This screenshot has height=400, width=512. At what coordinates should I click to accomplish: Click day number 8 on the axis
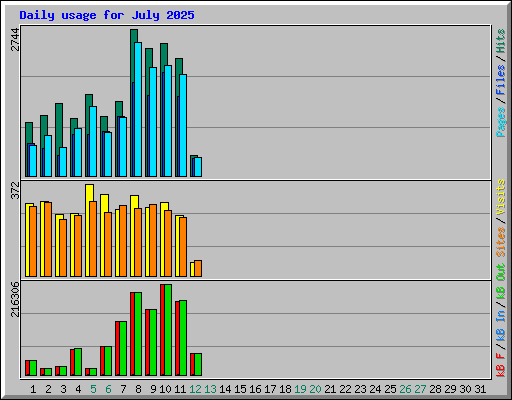pos(138,389)
